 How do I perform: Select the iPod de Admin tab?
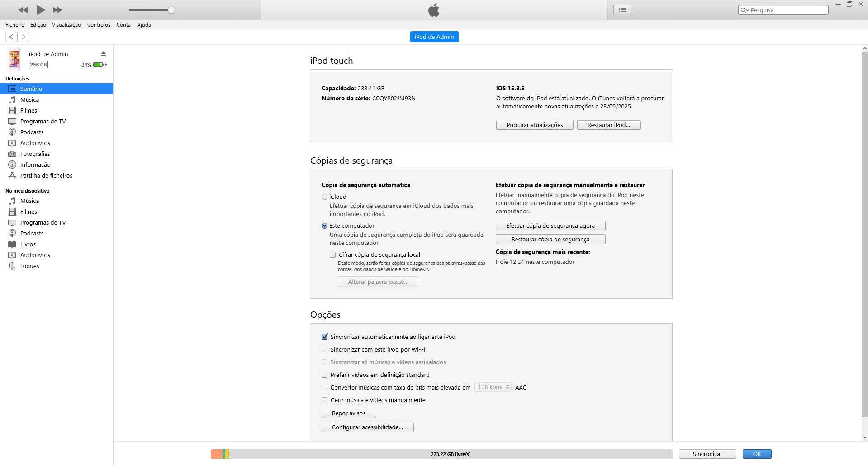434,37
